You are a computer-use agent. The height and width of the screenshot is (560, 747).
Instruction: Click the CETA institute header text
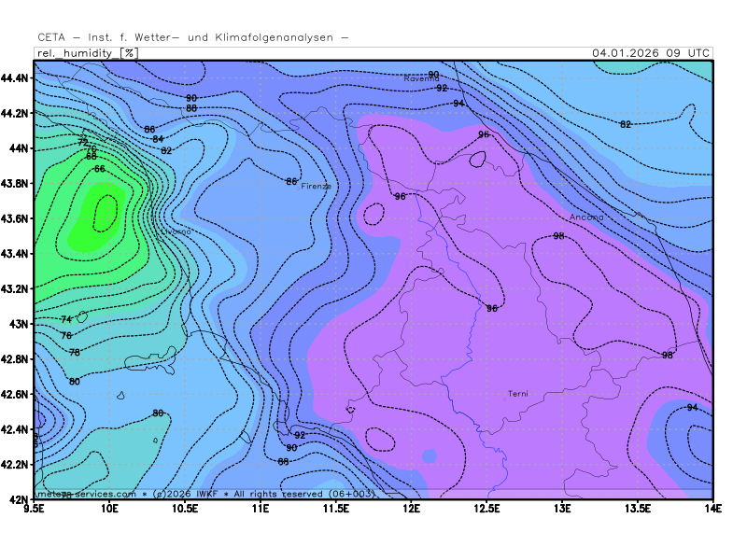[x=193, y=37]
